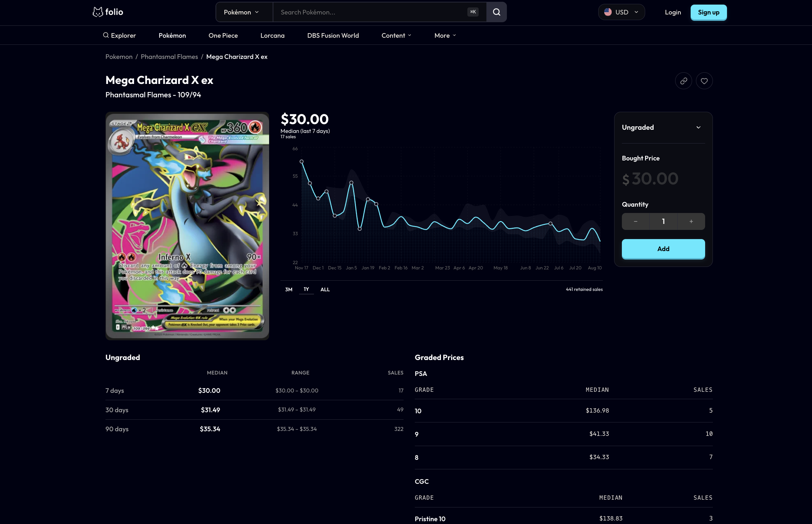Favorite the card with heart icon
The image size is (812, 524).
(x=704, y=81)
